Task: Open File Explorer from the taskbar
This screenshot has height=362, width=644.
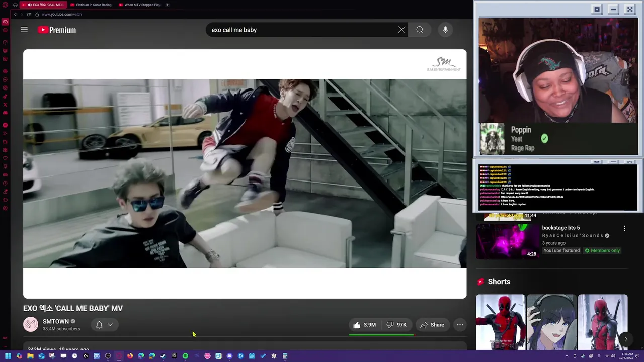Action: pyautogui.click(x=30, y=356)
